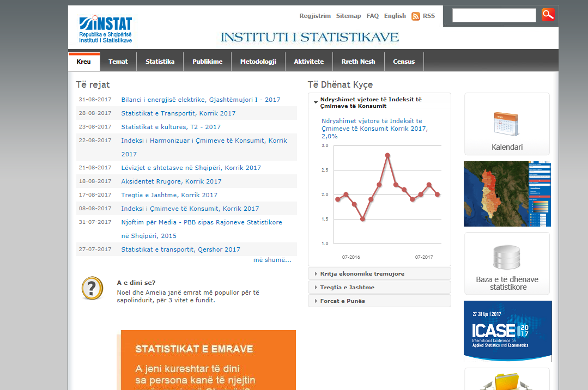Open Statistikat e transportit, Qershor 2017
Image resolution: width=588 pixels, height=390 pixels.
point(180,249)
